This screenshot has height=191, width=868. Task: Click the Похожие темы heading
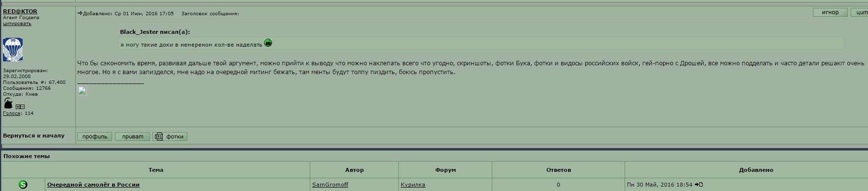tap(27, 156)
